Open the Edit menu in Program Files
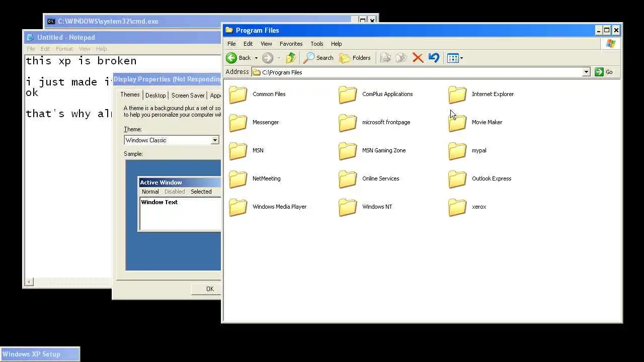644x362 pixels. coord(248,44)
